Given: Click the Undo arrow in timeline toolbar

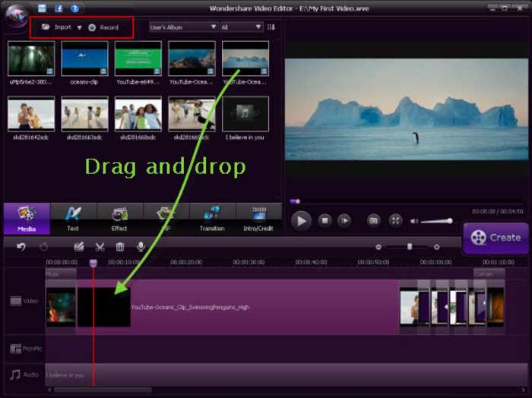Looking at the screenshot, I should (x=21, y=247).
